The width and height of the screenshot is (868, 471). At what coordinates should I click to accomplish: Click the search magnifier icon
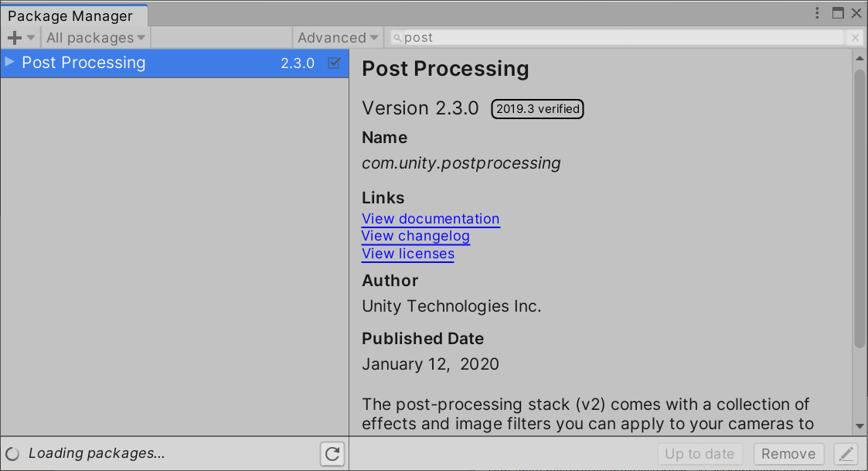(x=397, y=38)
